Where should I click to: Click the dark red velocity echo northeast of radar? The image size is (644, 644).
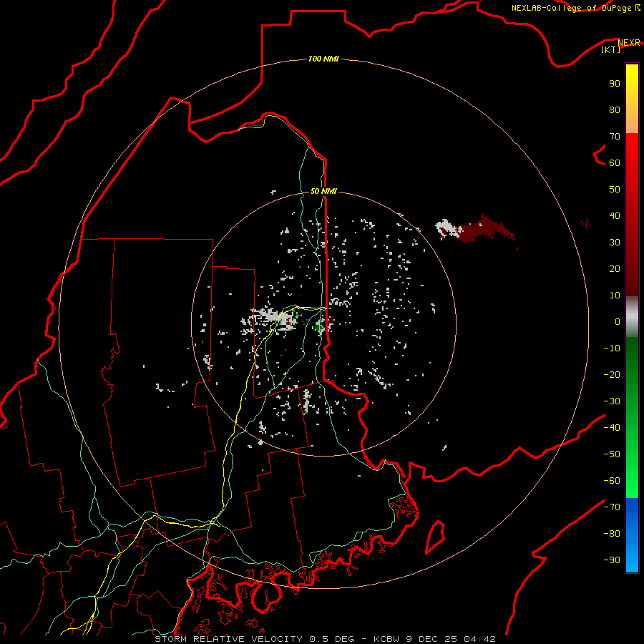(487, 229)
